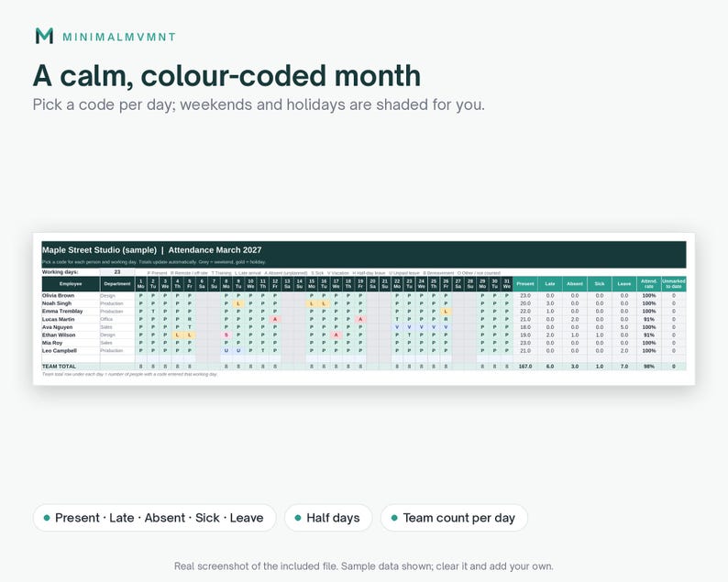
Task: Click the 'TEAM TOTAL' row label
Action: pyautogui.click(x=59, y=367)
